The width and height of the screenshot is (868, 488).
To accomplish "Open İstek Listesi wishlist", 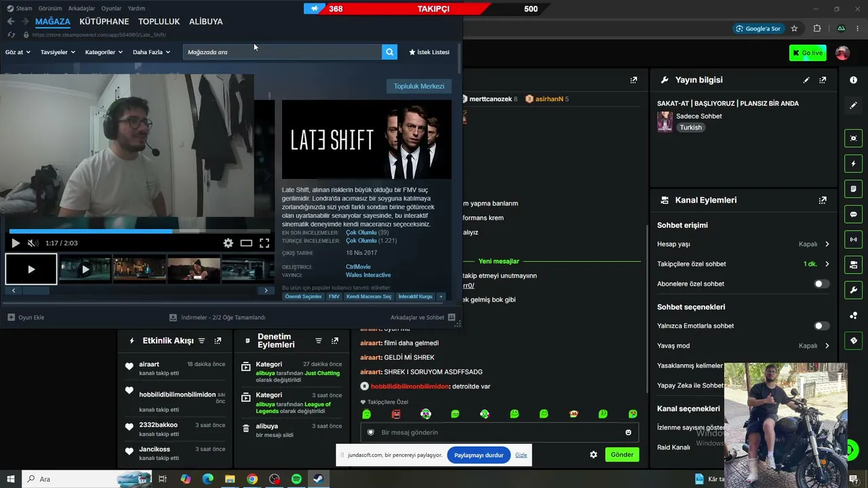I will tap(429, 52).
